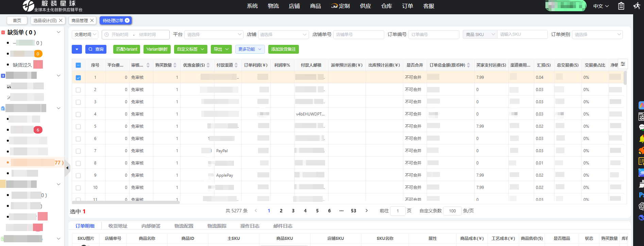Click sort arrows on 订单总金额(原币种) column
The image size is (644, 246).
pyautogui.click(x=469, y=65)
